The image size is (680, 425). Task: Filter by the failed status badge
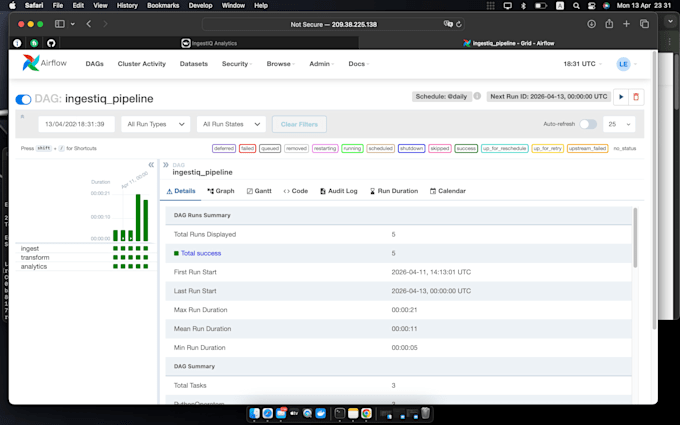(247, 148)
